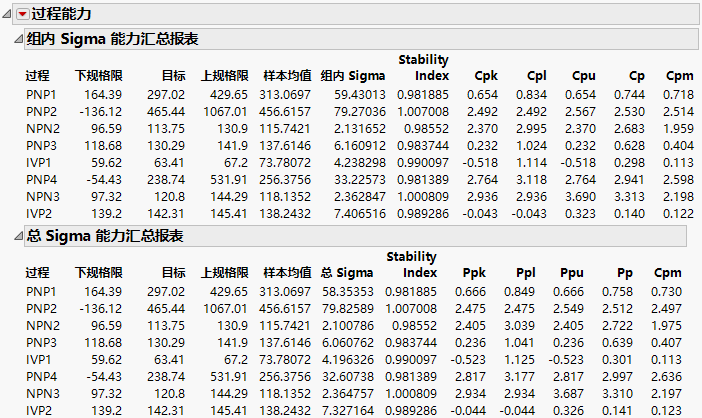Click Cpl value 3.118 for PNP4
This screenshot has width=702, height=418.
pos(531,180)
